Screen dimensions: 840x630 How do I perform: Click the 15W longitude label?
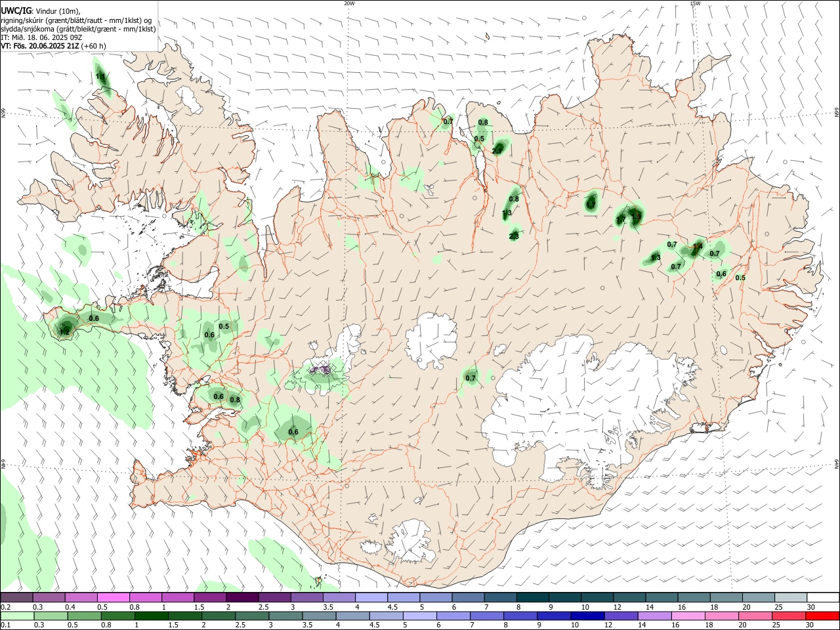pyautogui.click(x=695, y=3)
